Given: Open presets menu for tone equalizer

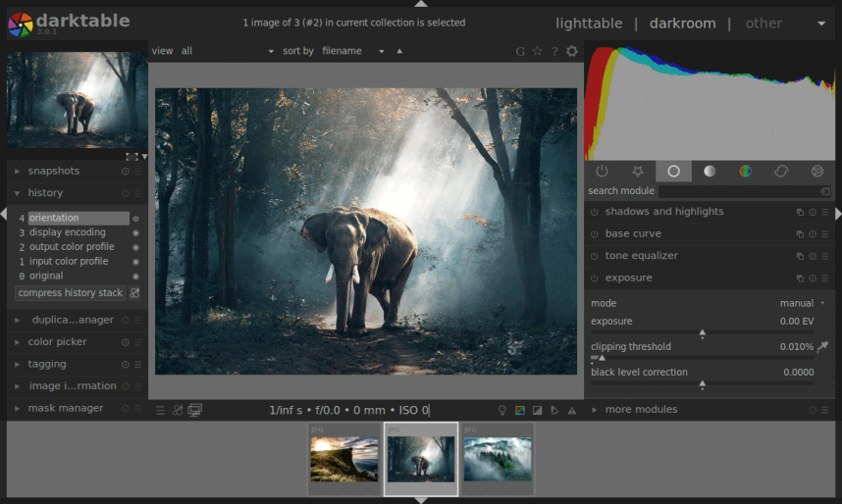Looking at the screenshot, I should pos(824,257).
